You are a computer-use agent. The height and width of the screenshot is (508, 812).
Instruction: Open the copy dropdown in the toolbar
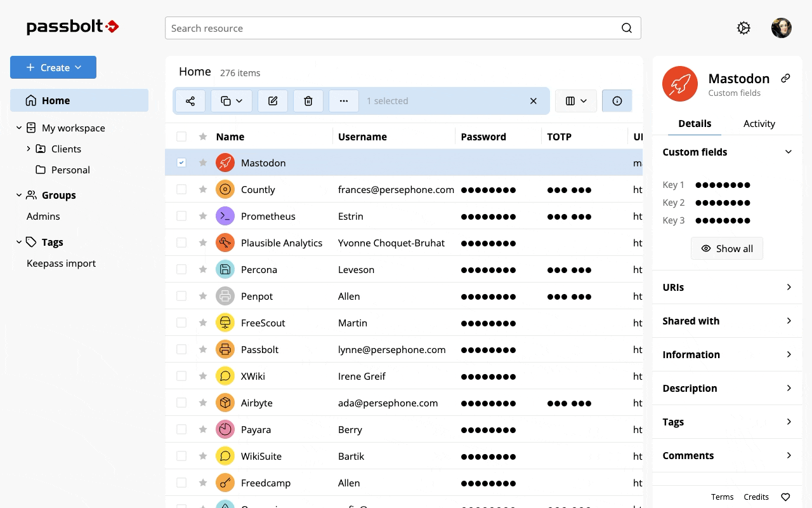tap(232, 101)
